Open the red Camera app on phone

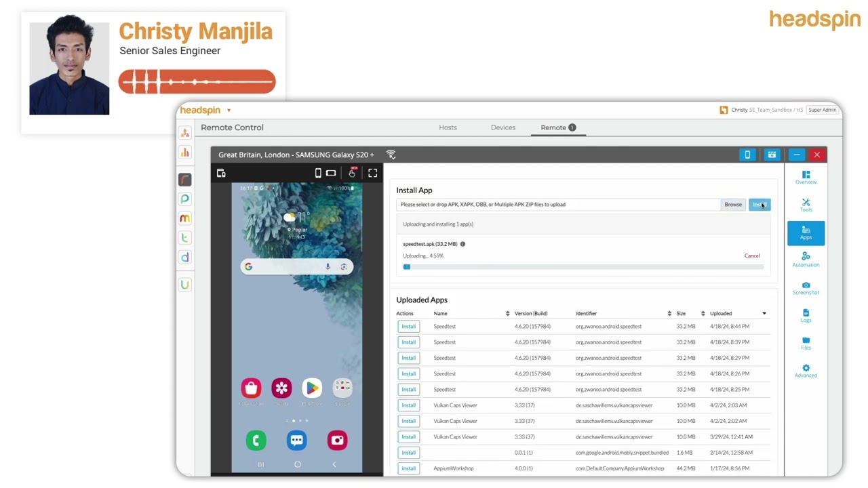(x=337, y=441)
